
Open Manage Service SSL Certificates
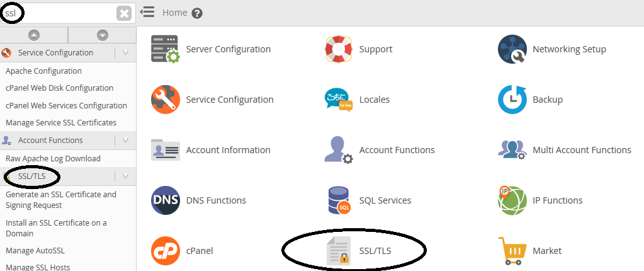(61, 122)
